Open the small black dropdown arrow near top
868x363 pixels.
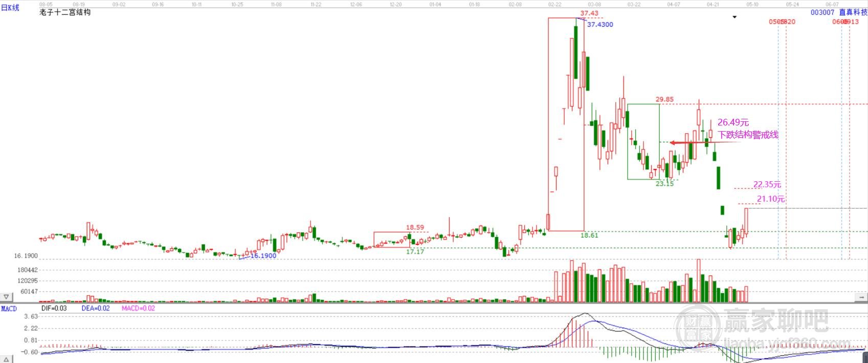pos(735,17)
